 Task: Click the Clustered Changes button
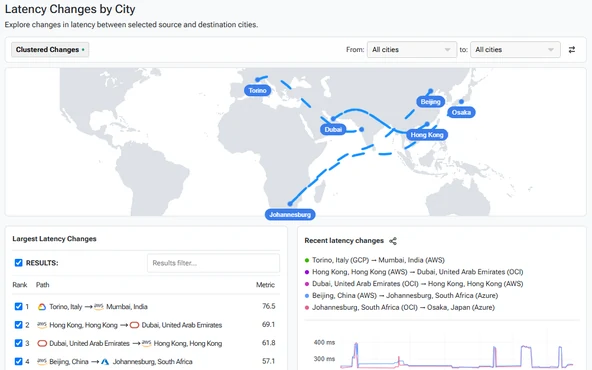click(50, 49)
